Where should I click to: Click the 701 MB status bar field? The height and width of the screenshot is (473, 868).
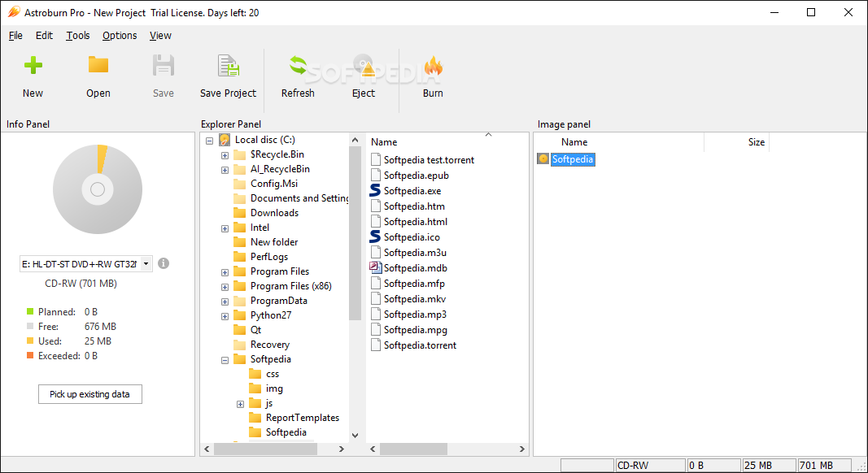(824, 465)
